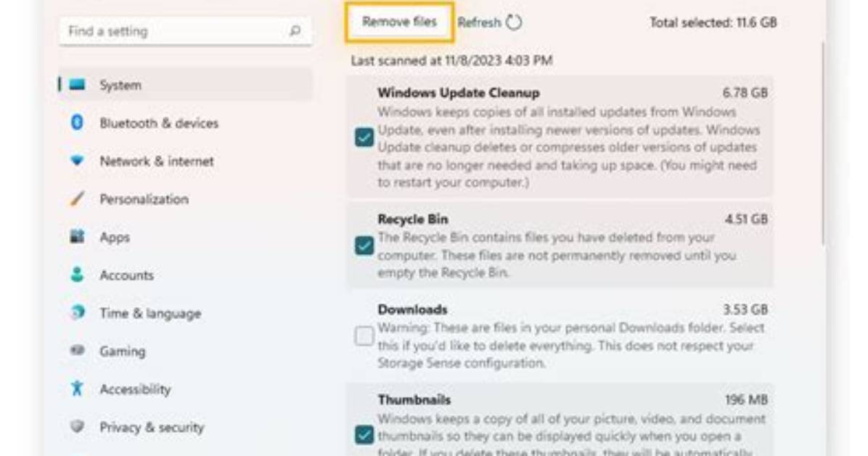
Task: Click the Time & language globe icon
Action: (x=78, y=312)
